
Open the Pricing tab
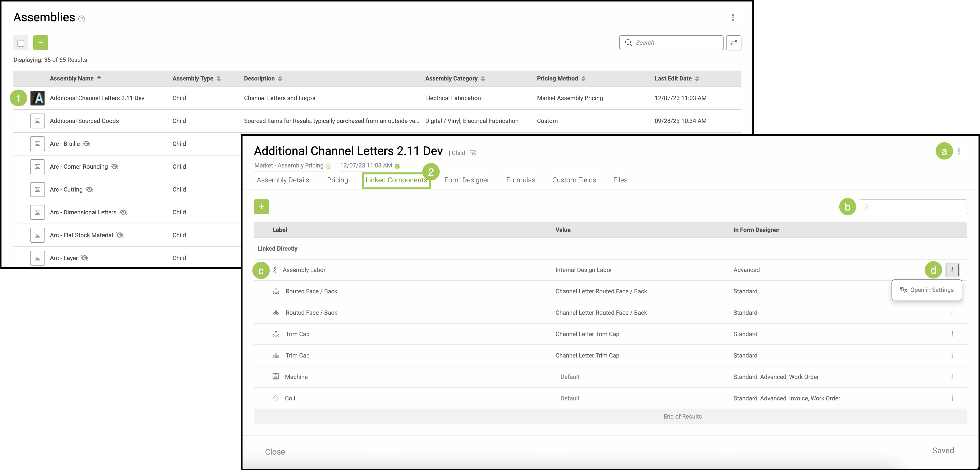coord(337,180)
